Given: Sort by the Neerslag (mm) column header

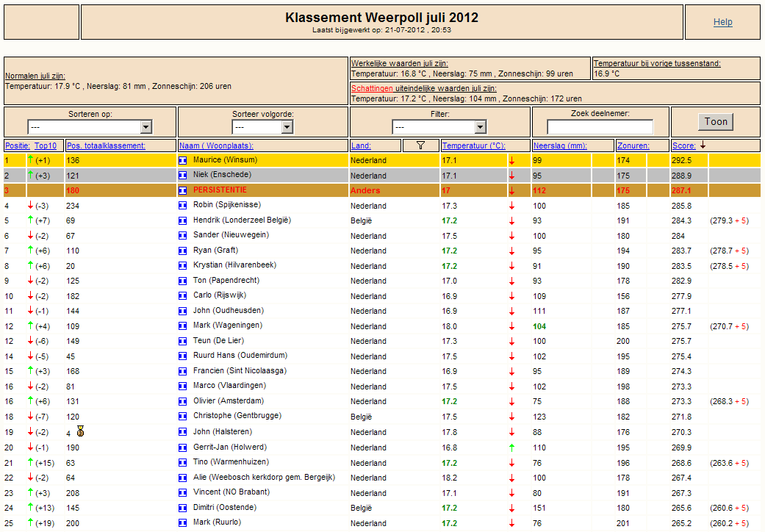Looking at the screenshot, I should click(x=560, y=145).
